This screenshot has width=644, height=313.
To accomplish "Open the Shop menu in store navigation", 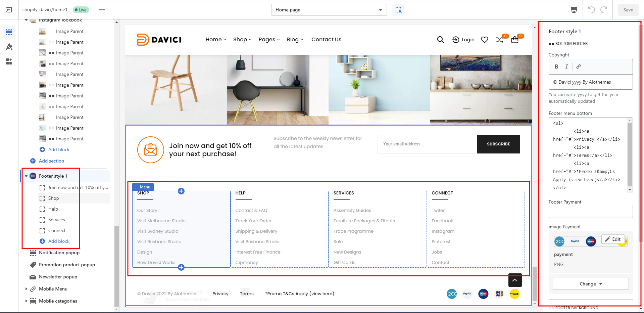I will 242,40.
